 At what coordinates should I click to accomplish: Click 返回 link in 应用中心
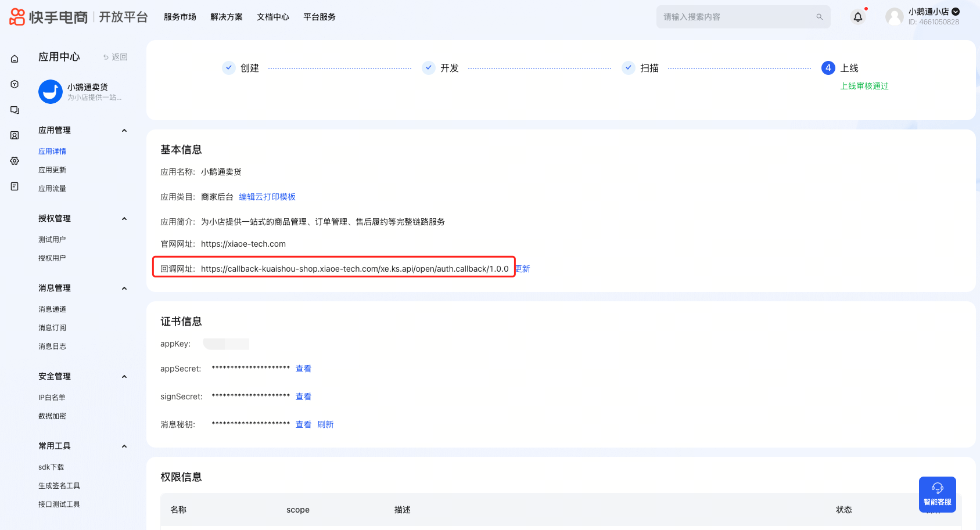[x=115, y=57]
